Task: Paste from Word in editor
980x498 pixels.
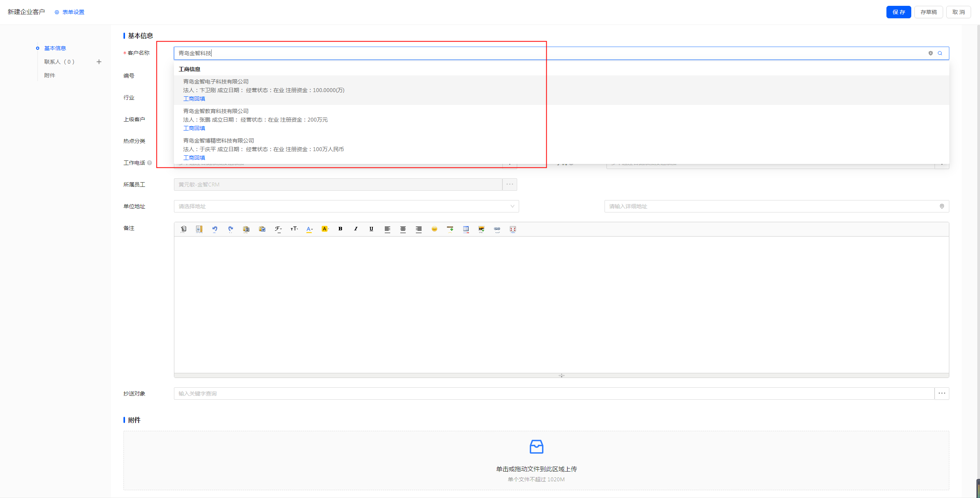Action: pyautogui.click(x=262, y=229)
